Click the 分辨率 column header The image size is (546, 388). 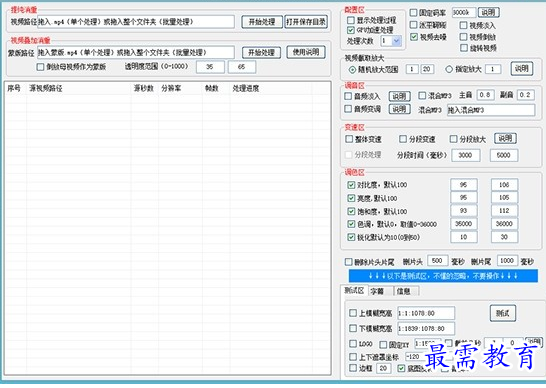point(171,88)
